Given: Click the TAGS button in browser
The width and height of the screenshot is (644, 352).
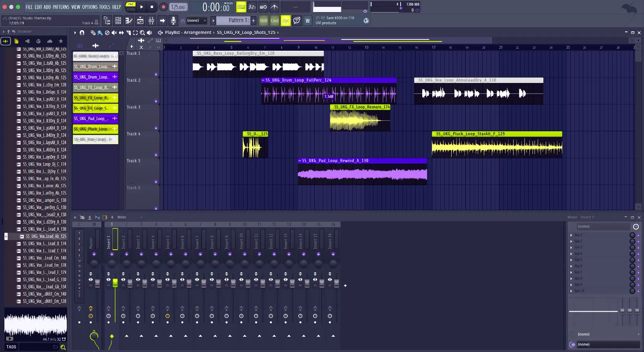Looking at the screenshot, I should pos(11,347).
